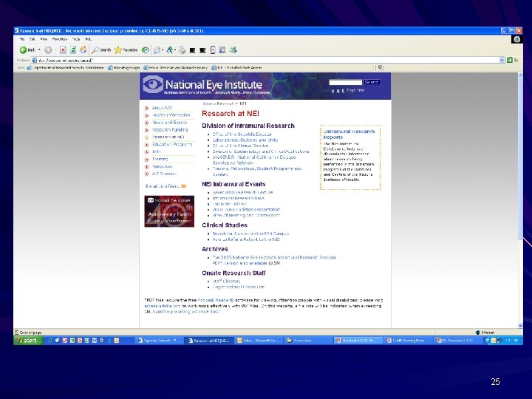
Task: Switch to the Inbox - Microsoft Outlook taskbar item
Action: tap(258, 341)
